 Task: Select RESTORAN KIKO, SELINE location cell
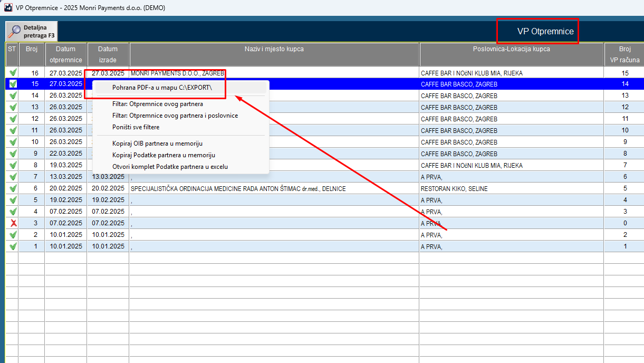tap(512, 188)
